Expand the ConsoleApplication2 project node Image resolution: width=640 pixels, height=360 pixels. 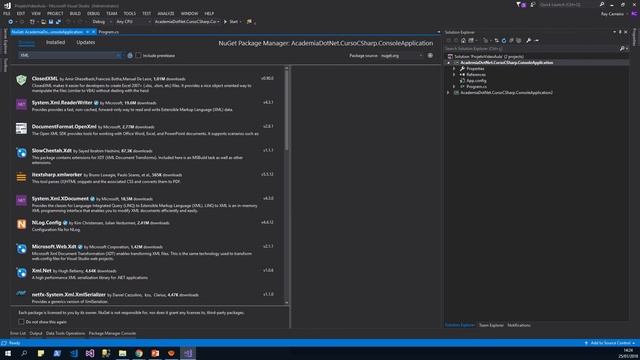coord(449,93)
